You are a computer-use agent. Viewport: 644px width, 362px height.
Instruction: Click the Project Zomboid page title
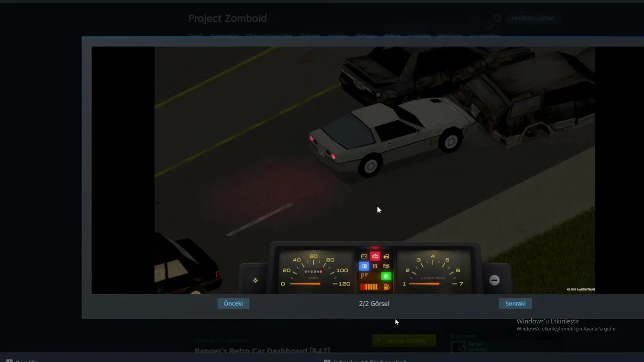click(227, 19)
